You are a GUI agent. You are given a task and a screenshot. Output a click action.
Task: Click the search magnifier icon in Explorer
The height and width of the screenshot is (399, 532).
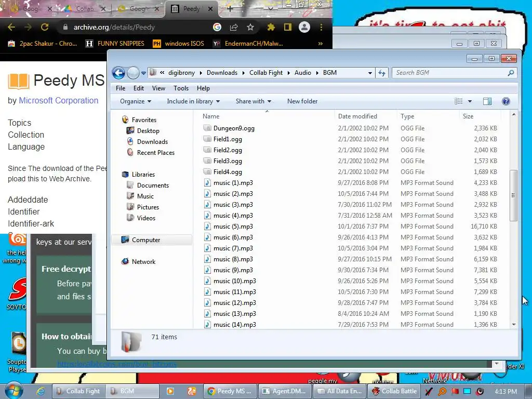[x=511, y=73]
